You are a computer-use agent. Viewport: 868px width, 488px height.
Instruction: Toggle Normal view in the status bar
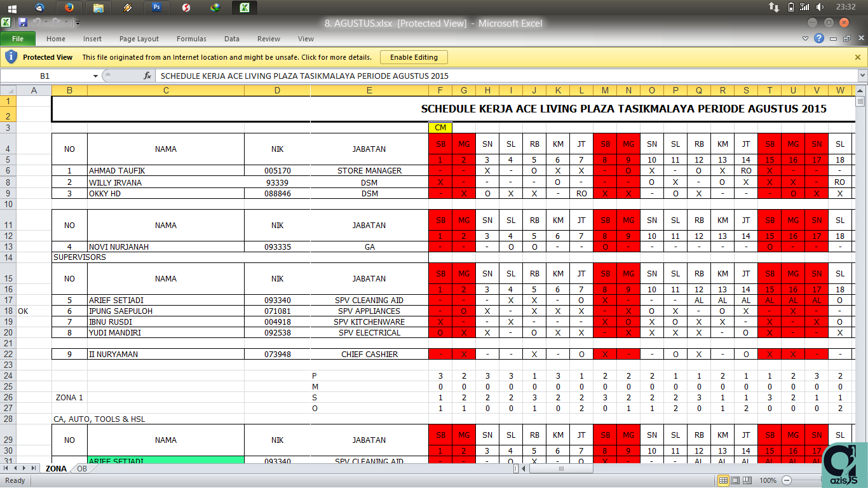[723, 480]
